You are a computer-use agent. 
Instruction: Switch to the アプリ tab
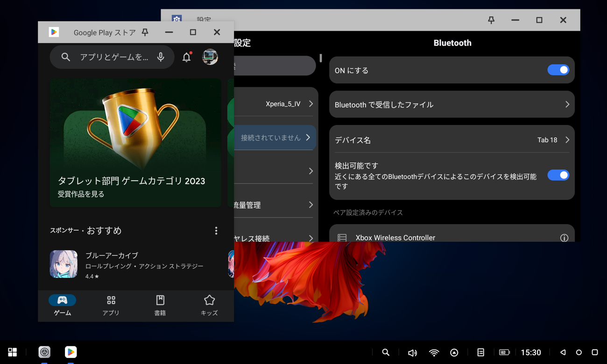(111, 306)
